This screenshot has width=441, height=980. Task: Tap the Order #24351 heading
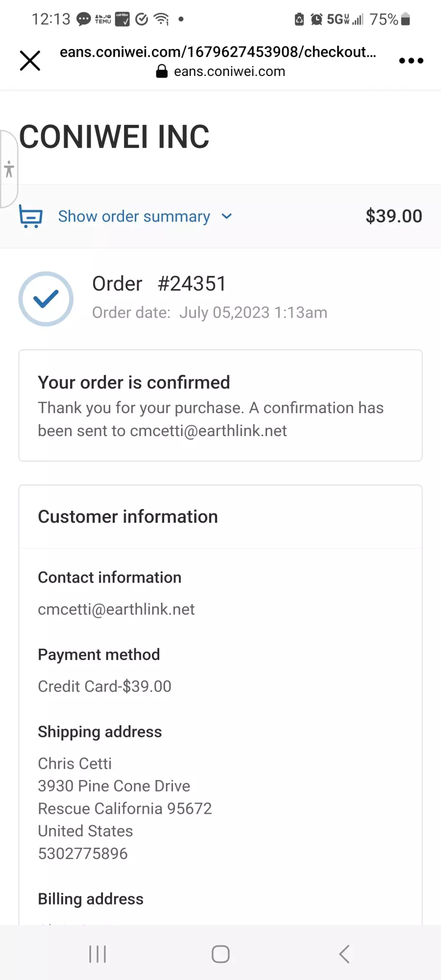(159, 284)
